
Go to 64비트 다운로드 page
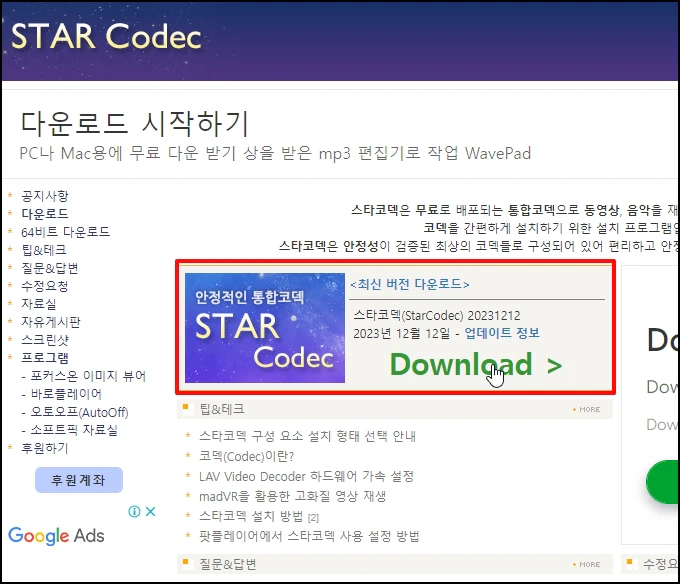click(x=65, y=232)
